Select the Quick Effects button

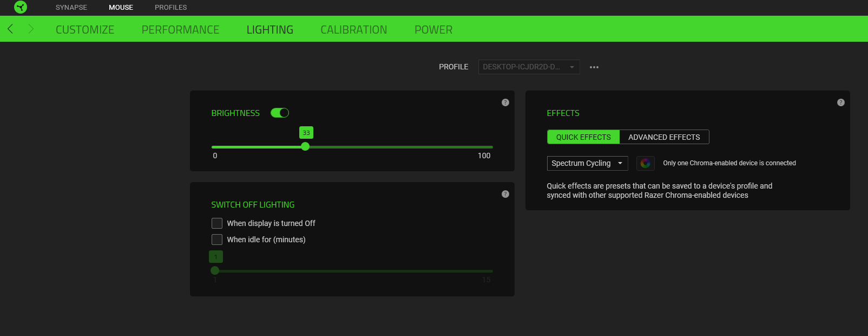pyautogui.click(x=583, y=137)
